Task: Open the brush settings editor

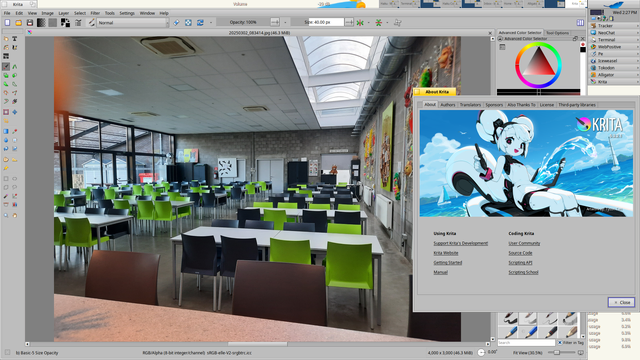Action: (x=78, y=23)
